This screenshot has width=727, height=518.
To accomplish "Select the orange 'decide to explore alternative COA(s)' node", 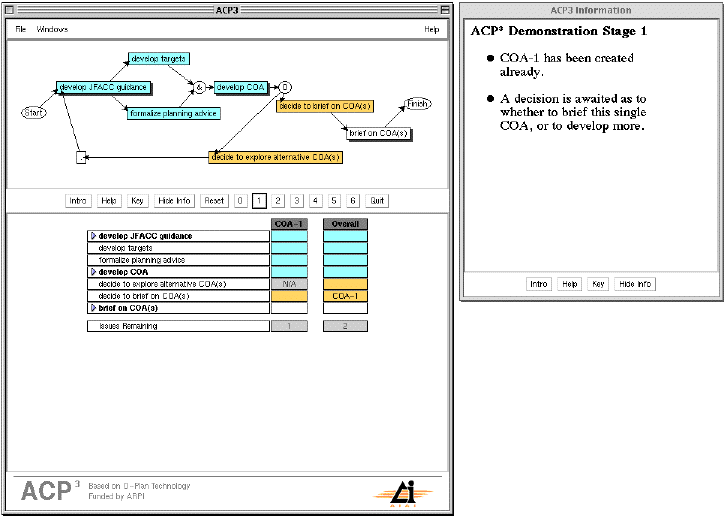I will pos(276,157).
